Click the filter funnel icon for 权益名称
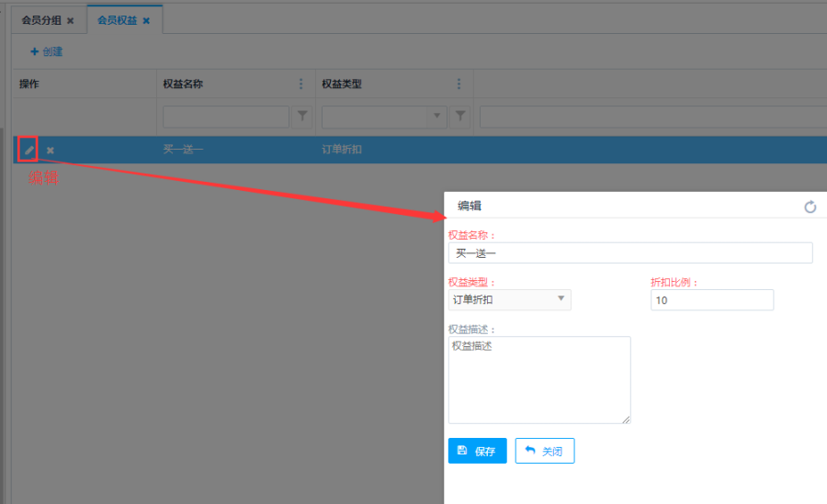Viewport: 827px width, 504px height. coord(301,117)
